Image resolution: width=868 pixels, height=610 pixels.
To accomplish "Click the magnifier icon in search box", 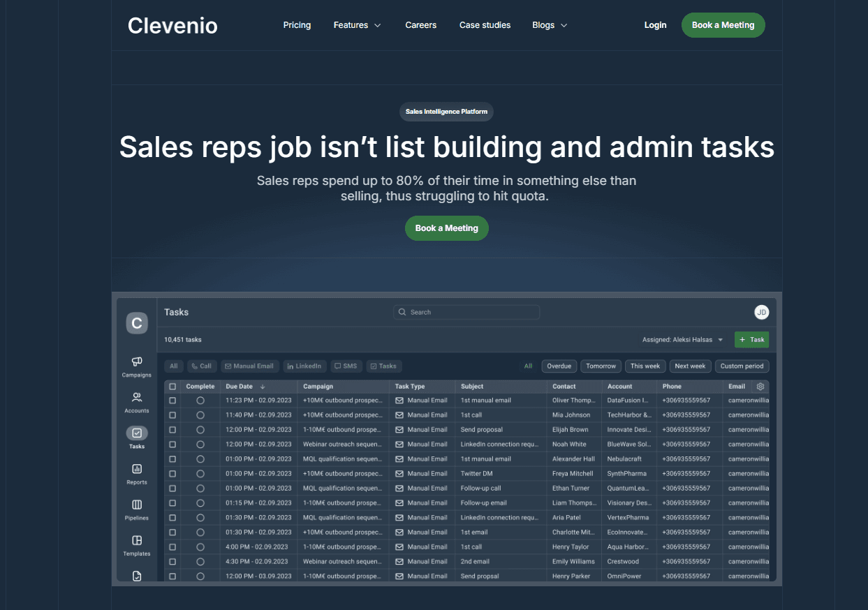I will [402, 312].
